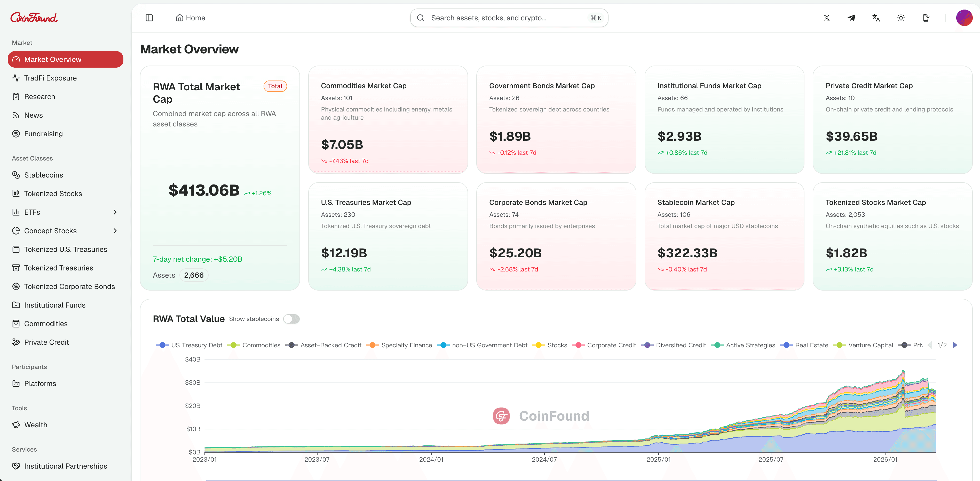Screen dimensions: 980x481
Task: Select the Tokenized Stocks icon
Action: [15, 193]
